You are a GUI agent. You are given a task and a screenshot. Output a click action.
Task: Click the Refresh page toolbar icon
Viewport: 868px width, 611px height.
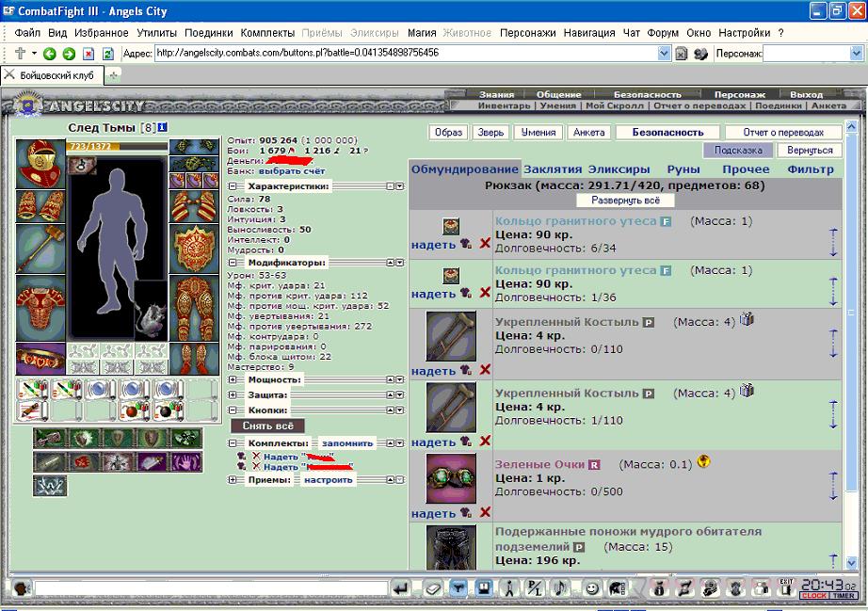pyautogui.click(x=108, y=54)
